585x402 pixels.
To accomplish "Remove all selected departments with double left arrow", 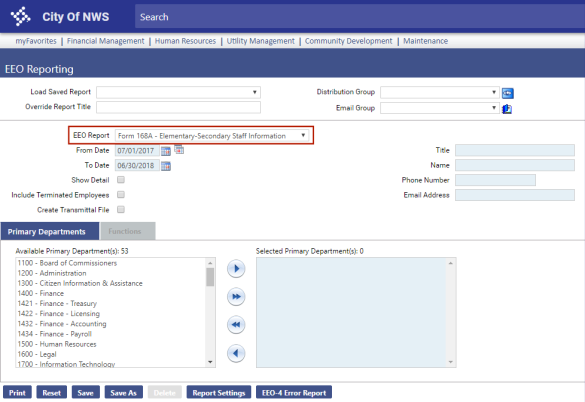I will pos(236,324).
